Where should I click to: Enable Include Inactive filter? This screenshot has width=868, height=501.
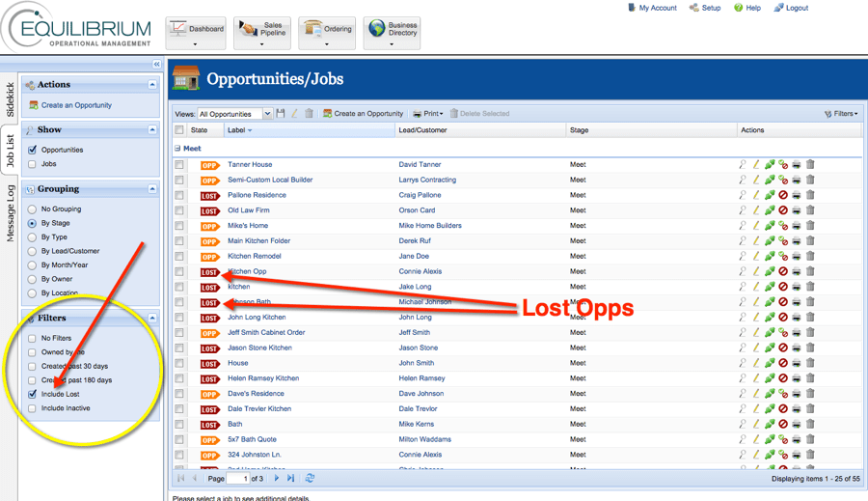(32, 408)
